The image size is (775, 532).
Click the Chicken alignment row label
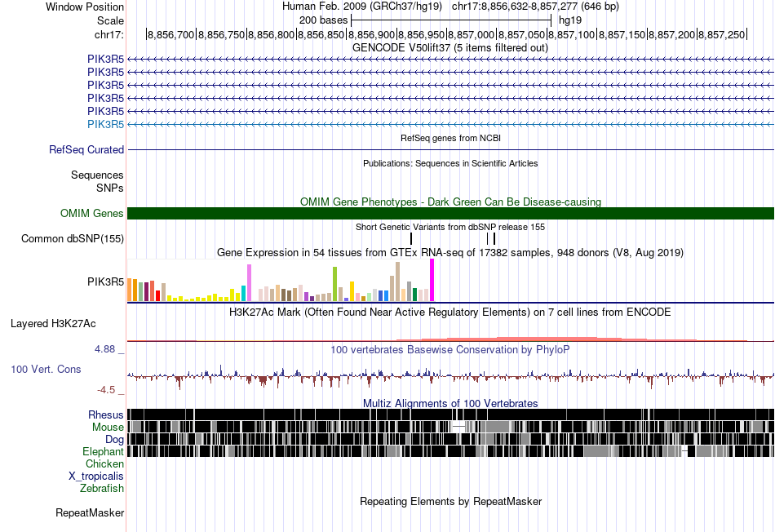tap(104, 463)
